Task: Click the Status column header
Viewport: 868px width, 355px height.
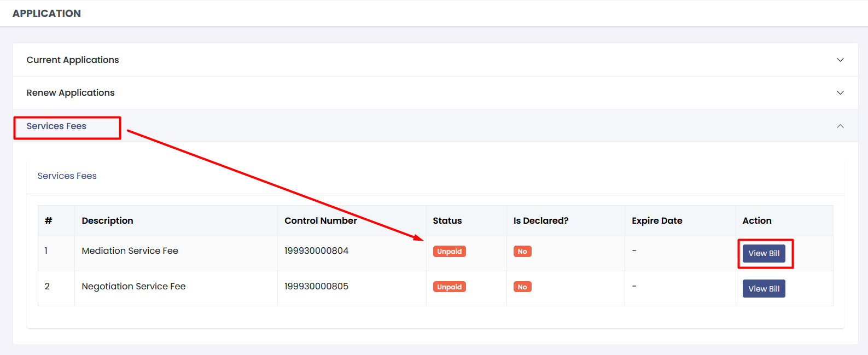Action: click(447, 220)
